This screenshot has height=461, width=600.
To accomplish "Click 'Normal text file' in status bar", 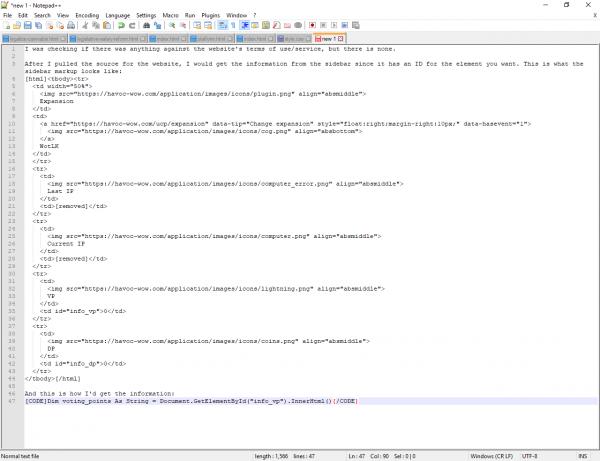I will [x=20, y=456].
